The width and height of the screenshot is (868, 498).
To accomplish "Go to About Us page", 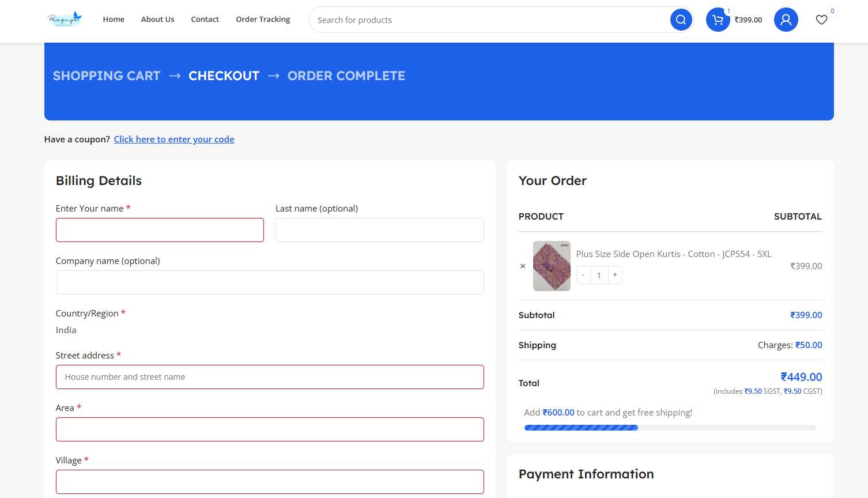I will pyautogui.click(x=157, y=20).
